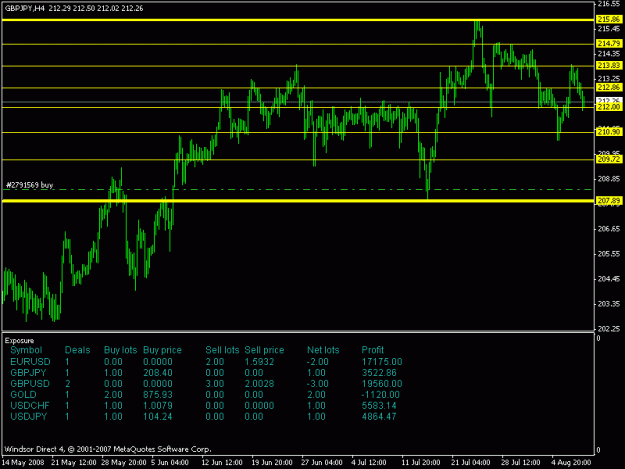
Task: Click the 21 May 12:00 time label
Action: [74, 463]
